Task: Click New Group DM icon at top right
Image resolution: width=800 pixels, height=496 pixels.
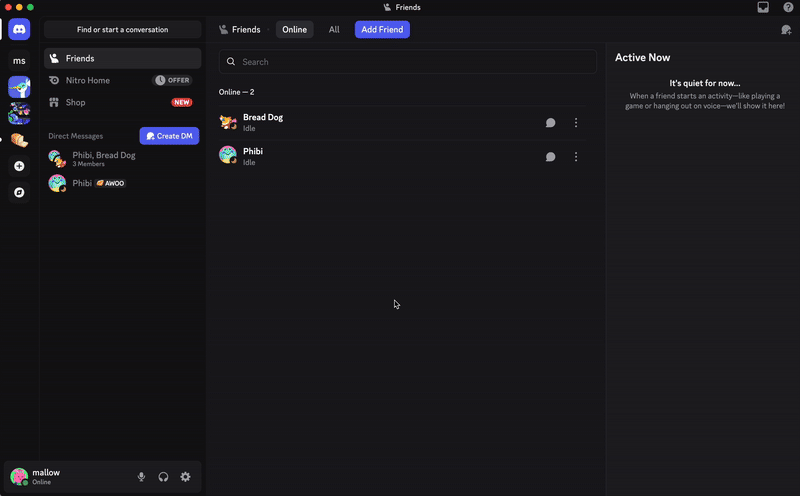Action: coord(786,30)
